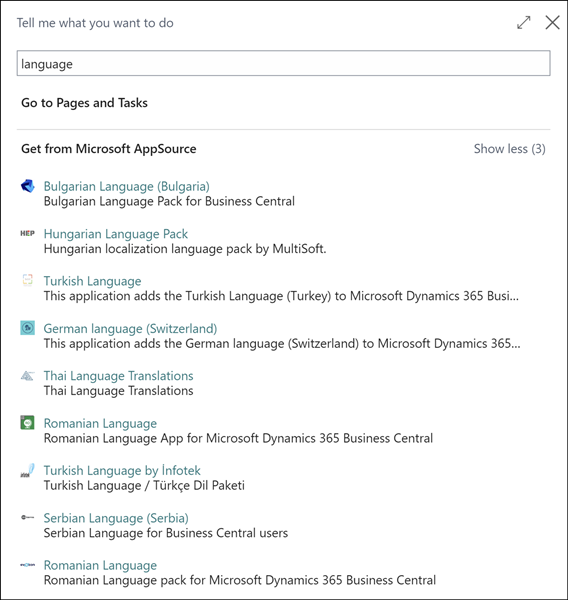Open Romanian Language link above 'Romanian Language pack' text
The width and height of the screenshot is (568, 600).
pos(100,565)
